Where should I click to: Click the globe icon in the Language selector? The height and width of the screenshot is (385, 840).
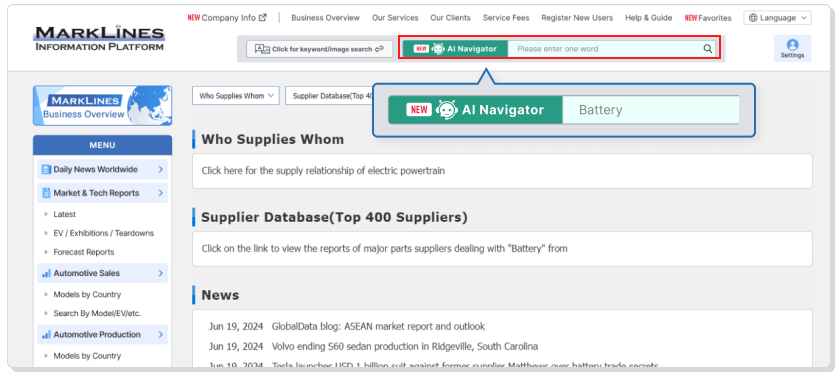753,18
